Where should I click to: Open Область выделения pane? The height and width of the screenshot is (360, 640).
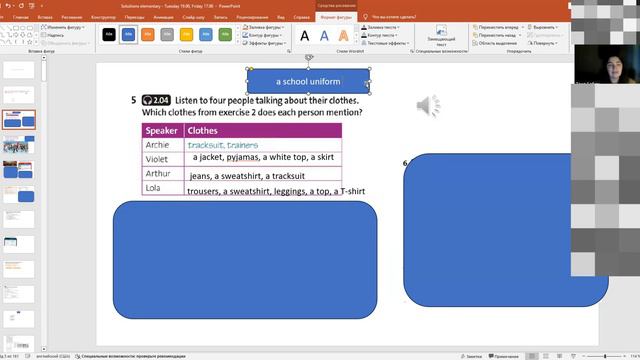click(495, 43)
